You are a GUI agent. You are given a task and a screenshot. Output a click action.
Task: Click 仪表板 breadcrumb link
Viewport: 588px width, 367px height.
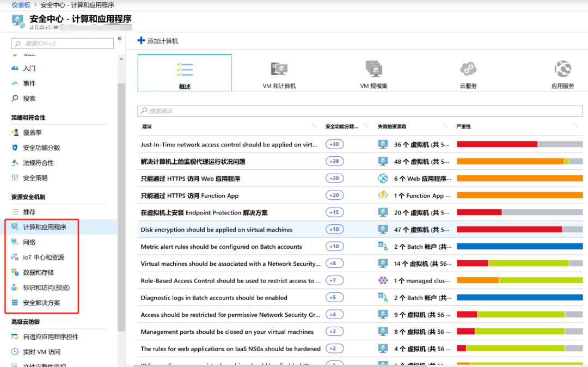coord(21,5)
